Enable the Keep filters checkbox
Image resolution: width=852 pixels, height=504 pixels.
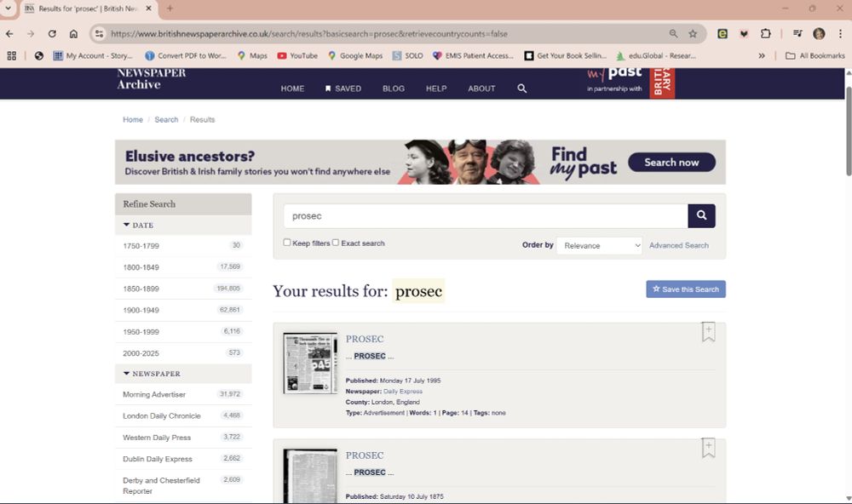point(287,243)
